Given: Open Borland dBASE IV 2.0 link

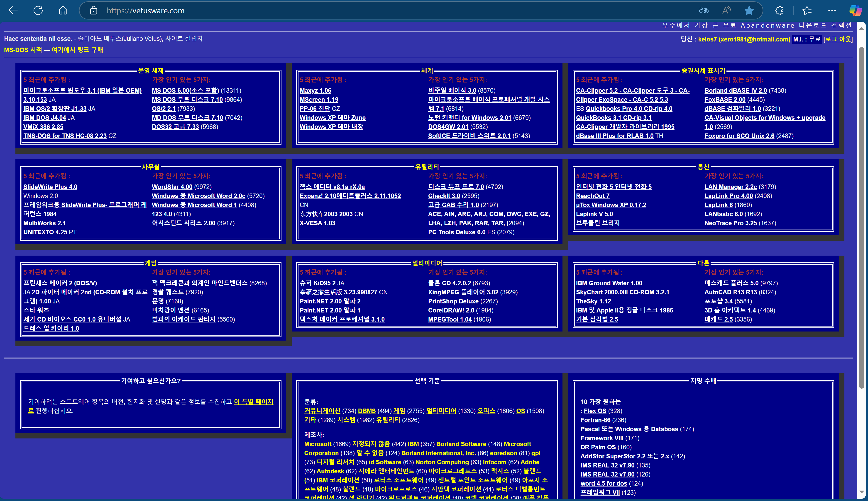Looking at the screenshot, I should point(736,90).
